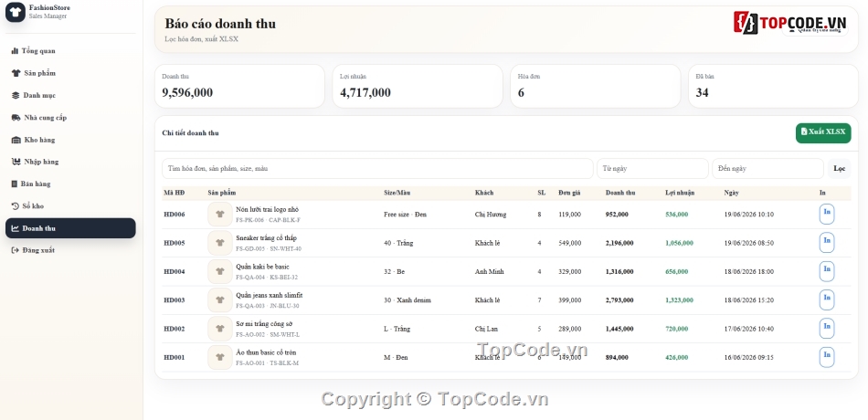Click the Báo cáo doanh thu title
This screenshot has width=868, height=420.
click(x=220, y=24)
